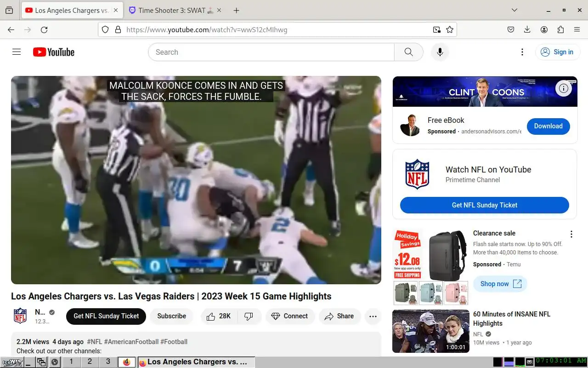Click the #NFL hashtag link
The image size is (588, 368).
(95, 342)
